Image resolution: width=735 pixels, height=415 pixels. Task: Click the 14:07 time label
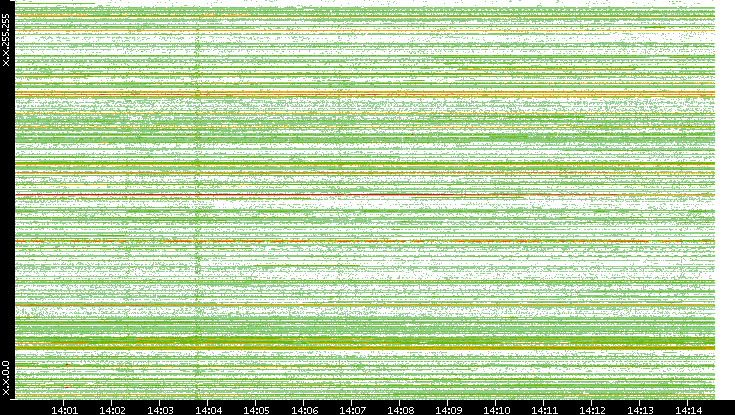coord(352,409)
